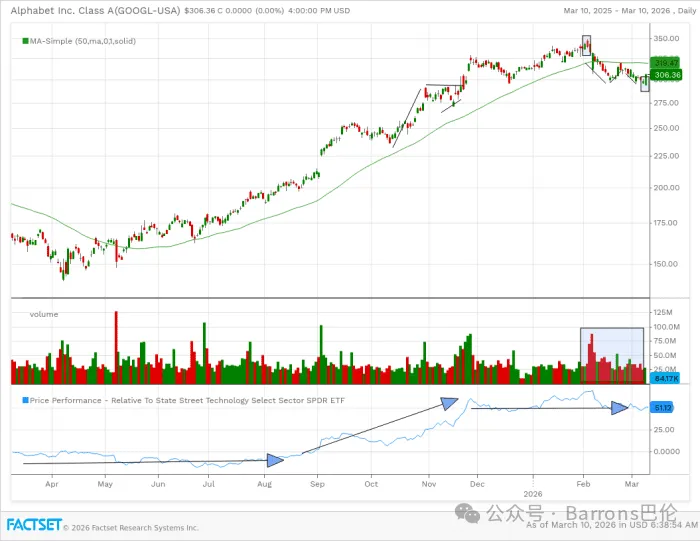Screen dimensions: 700x541
Task: Click the Aug label on time axis
Action: tap(264, 484)
